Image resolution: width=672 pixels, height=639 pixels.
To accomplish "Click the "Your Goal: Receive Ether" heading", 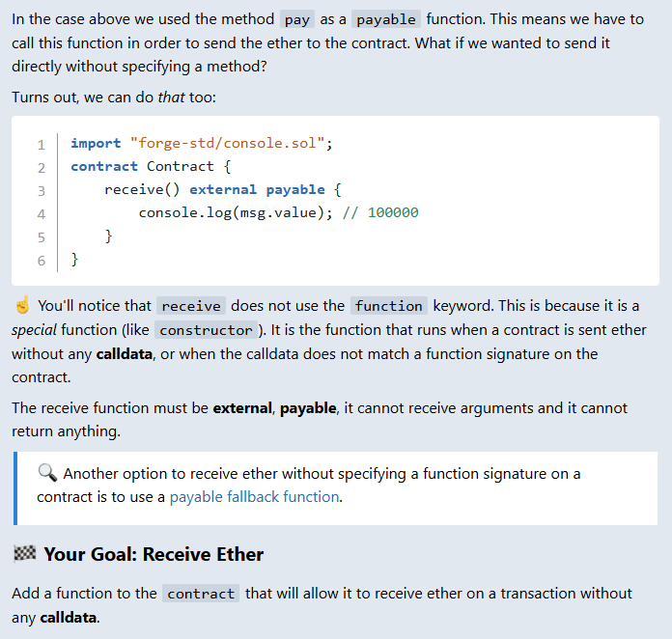I will [x=154, y=554].
